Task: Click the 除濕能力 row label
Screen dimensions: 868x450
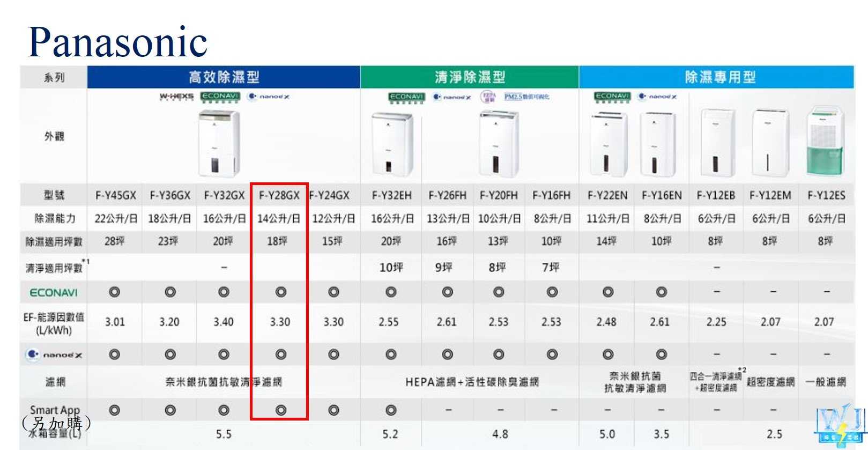Action: point(55,219)
